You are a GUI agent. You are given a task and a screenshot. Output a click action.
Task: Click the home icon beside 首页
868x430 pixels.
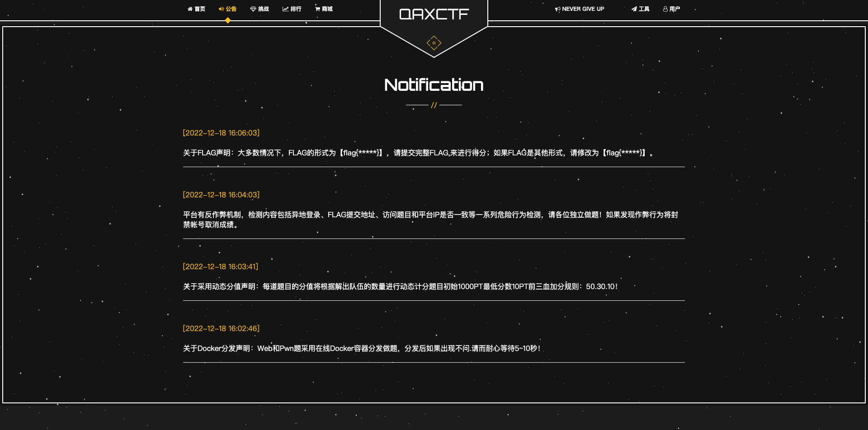[189, 9]
